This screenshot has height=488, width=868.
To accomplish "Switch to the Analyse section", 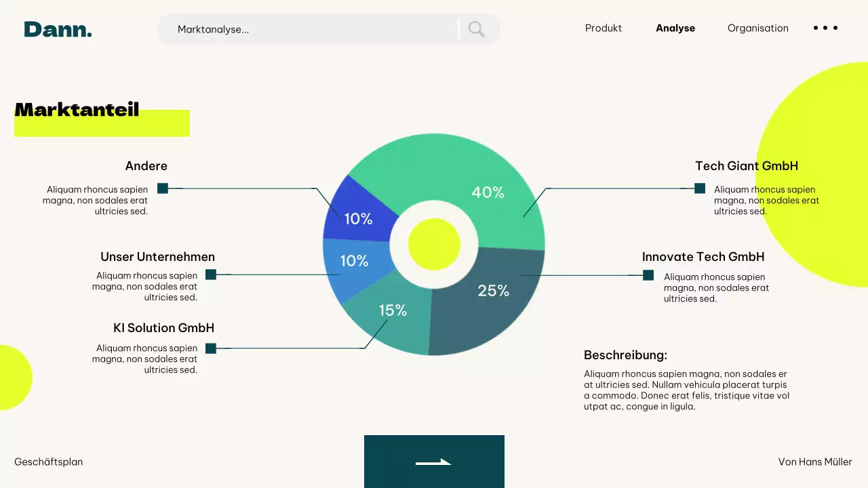I will tap(675, 28).
